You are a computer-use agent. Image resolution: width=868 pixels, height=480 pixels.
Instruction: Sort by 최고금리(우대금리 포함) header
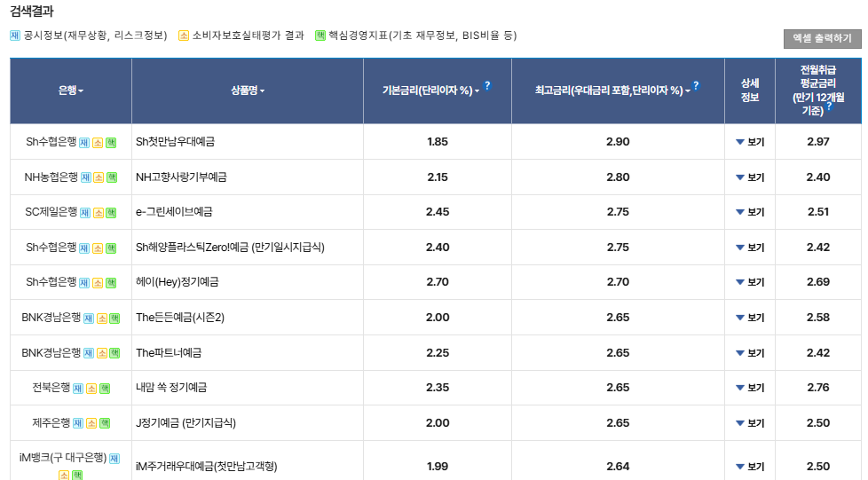click(x=612, y=90)
